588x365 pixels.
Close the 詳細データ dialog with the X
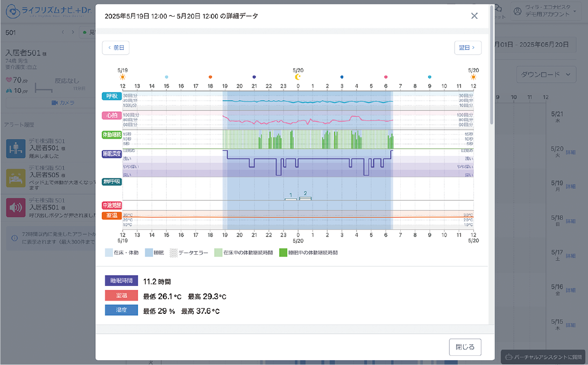coord(474,16)
